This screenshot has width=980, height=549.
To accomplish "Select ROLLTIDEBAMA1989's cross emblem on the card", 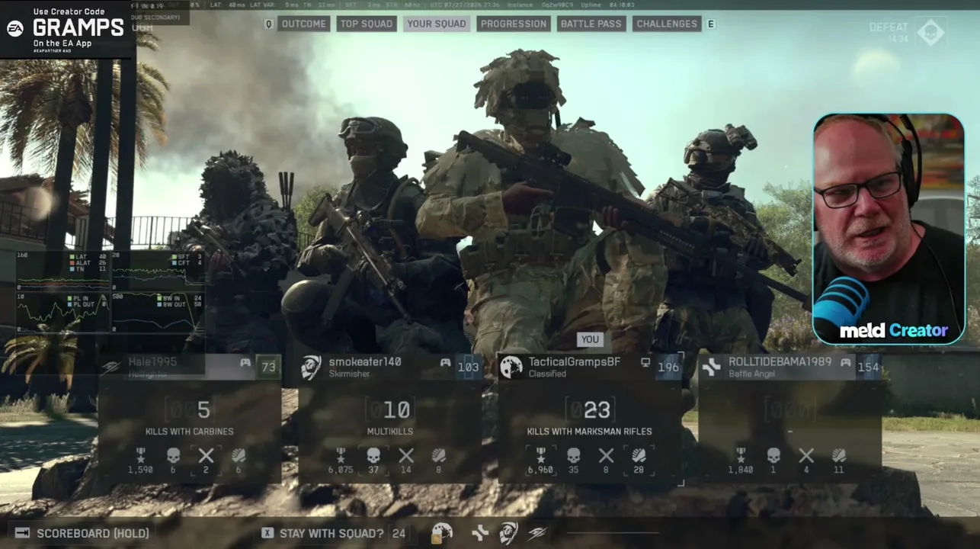I will pyautogui.click(x=711, y=368).
